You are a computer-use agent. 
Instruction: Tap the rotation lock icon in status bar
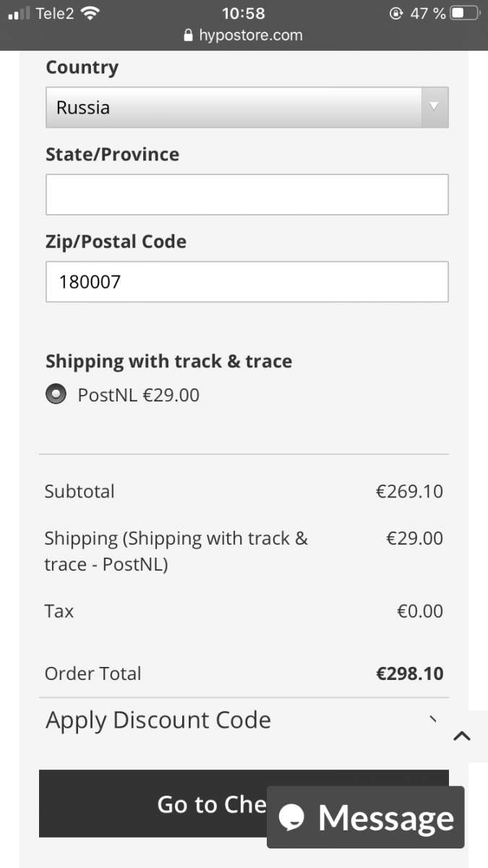(x=395, y=13)
